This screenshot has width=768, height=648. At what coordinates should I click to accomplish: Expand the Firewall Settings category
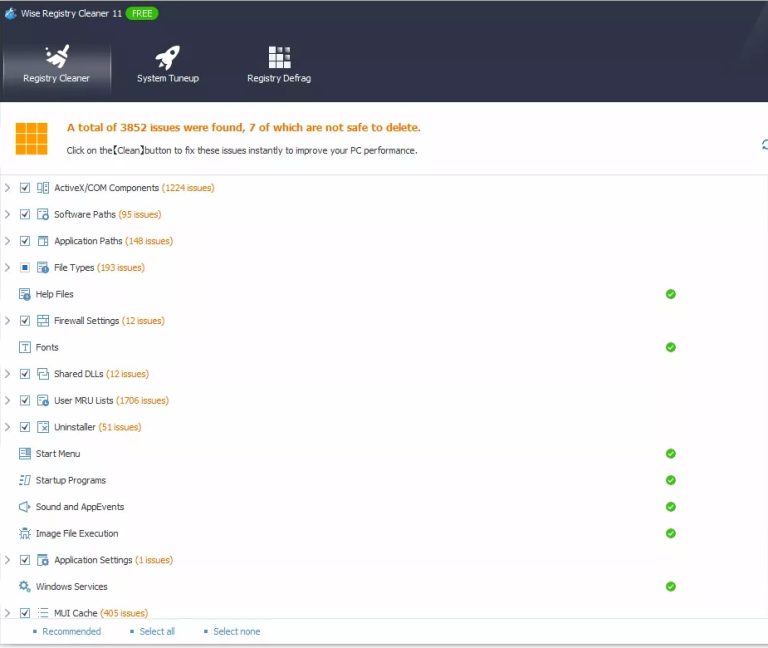pos(8,321)
